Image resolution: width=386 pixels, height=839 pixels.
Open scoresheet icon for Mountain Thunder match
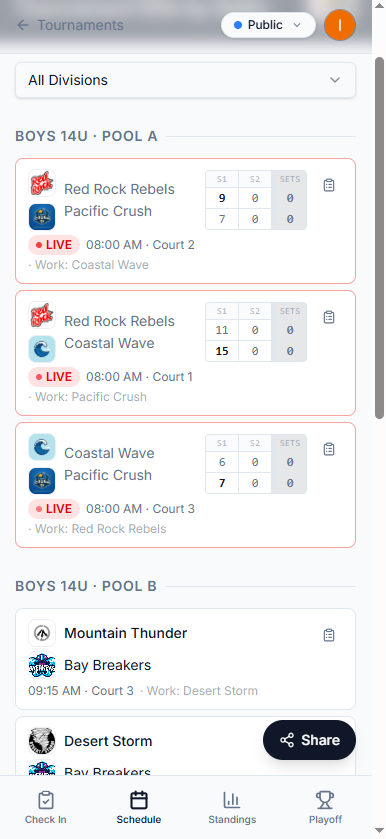point(329,635)
